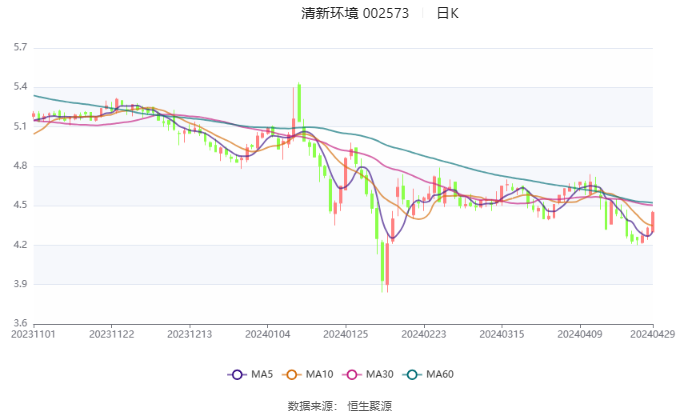Click the last red candlestick at 20240429
This screenshot has width=680, height=413.
coord(653,221)
